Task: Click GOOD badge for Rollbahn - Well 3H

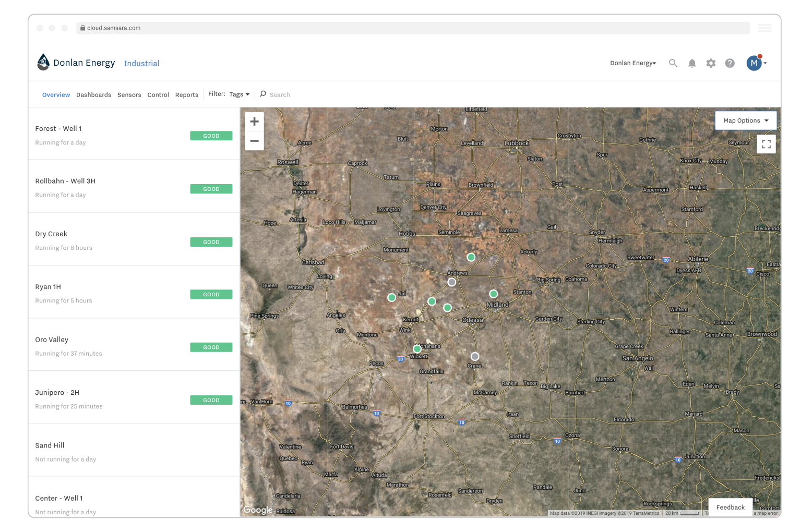Action: 211,189
